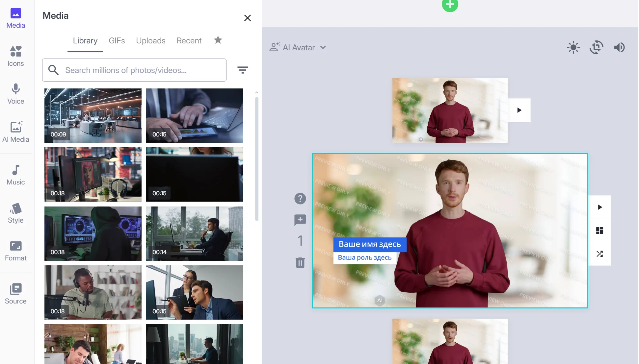Open the Source sidebar section
Viewport: 639px width, 364px height.
(x=15, y=294)
